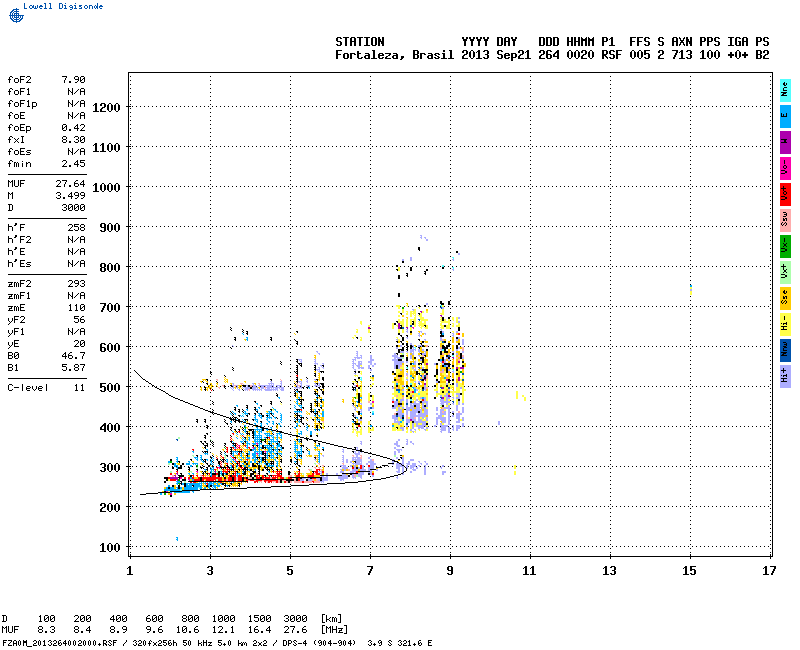Viewport: 800px width, 650px height.
Task: Click the MUF value 27.64
Action: coord(70,184)
